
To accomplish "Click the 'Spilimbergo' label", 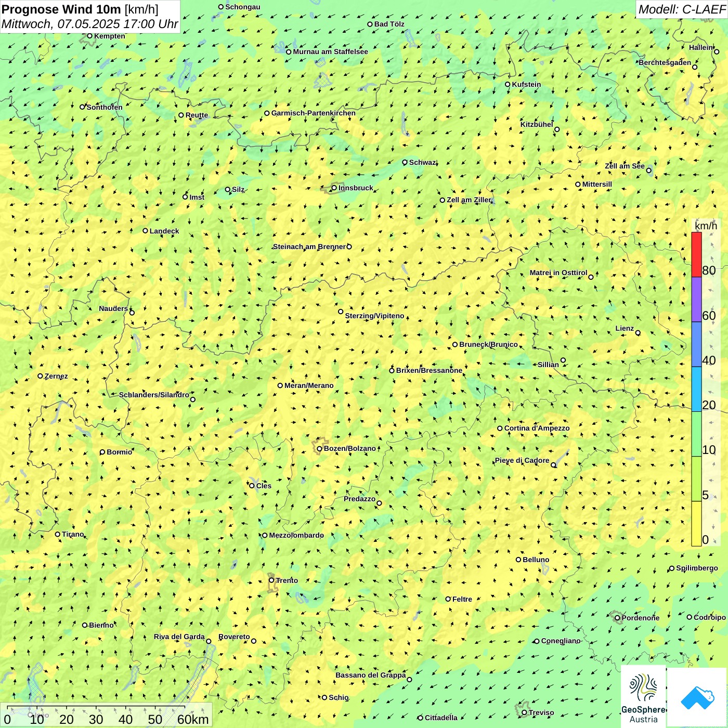I will click(x=697, y=568).
